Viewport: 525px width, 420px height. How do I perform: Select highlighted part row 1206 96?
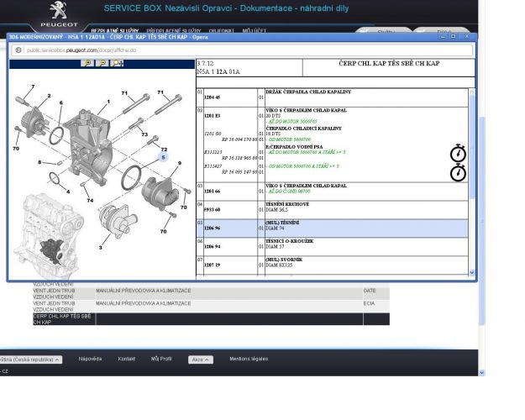point(332,228)
